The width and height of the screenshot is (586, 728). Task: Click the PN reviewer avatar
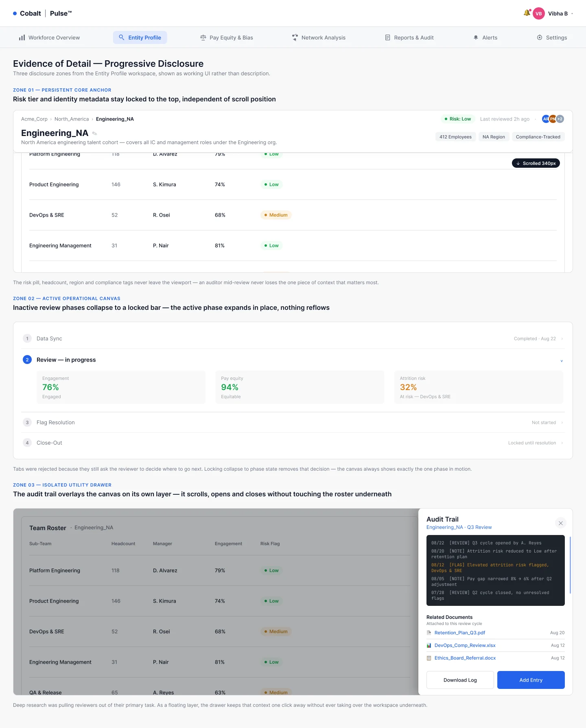pos(553,119)
